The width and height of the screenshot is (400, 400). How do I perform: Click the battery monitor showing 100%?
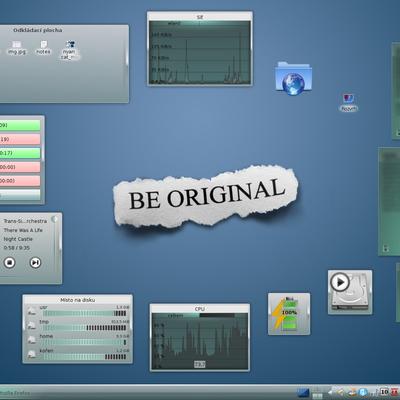289,314
